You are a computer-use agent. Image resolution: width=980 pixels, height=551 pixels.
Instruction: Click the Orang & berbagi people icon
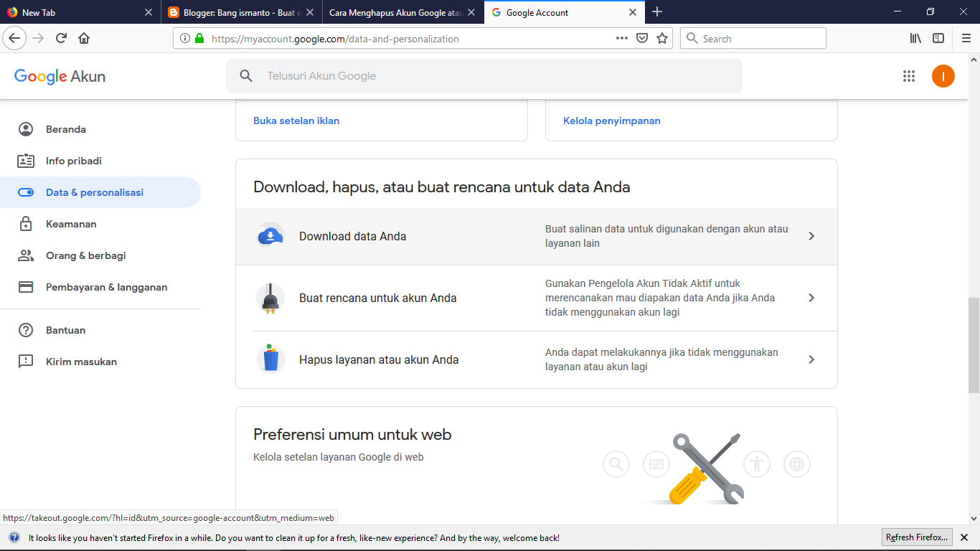click(x=26, y=255)
